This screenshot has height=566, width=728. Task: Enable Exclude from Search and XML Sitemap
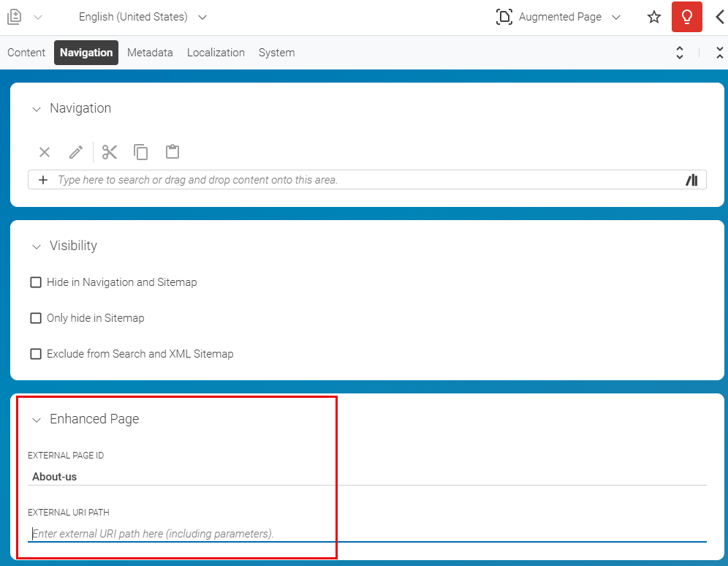pos(36,353)
